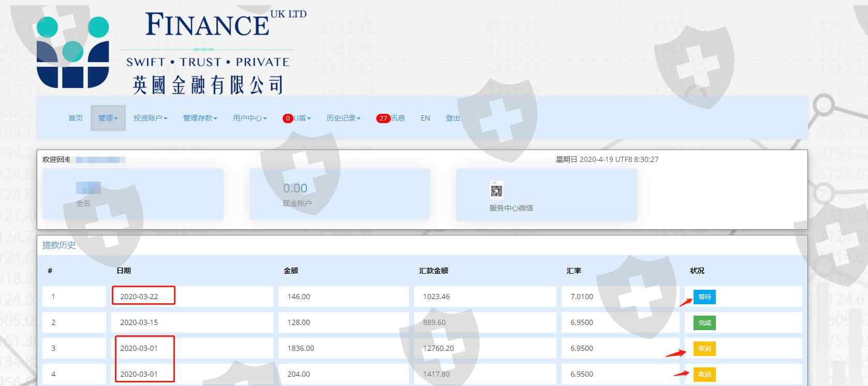Click the amount 146.00

pos(299,296)
